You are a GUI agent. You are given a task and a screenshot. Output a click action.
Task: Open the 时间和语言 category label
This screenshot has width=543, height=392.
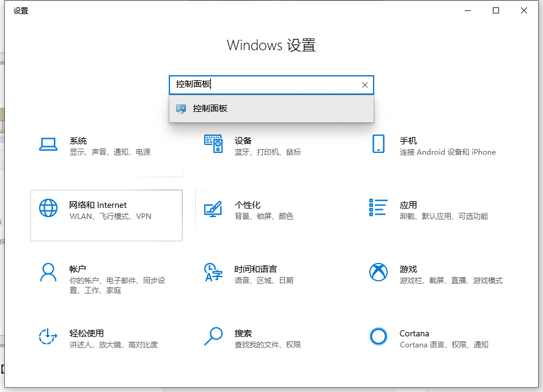(x=256, y=269)
